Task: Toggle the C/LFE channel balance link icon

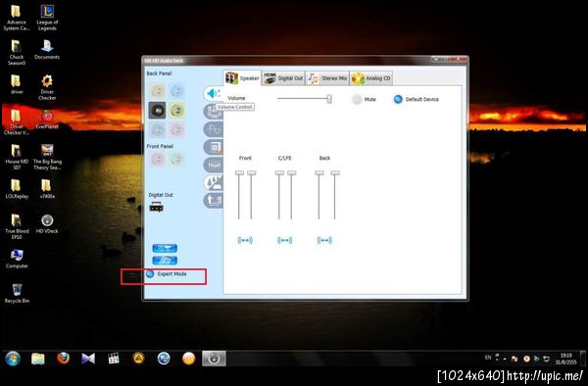Action: pos(284,240)
